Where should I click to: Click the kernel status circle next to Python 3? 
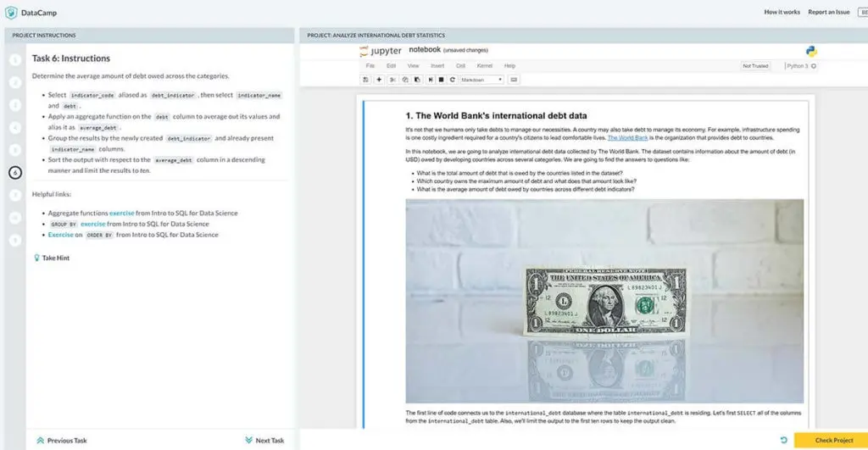814,66
